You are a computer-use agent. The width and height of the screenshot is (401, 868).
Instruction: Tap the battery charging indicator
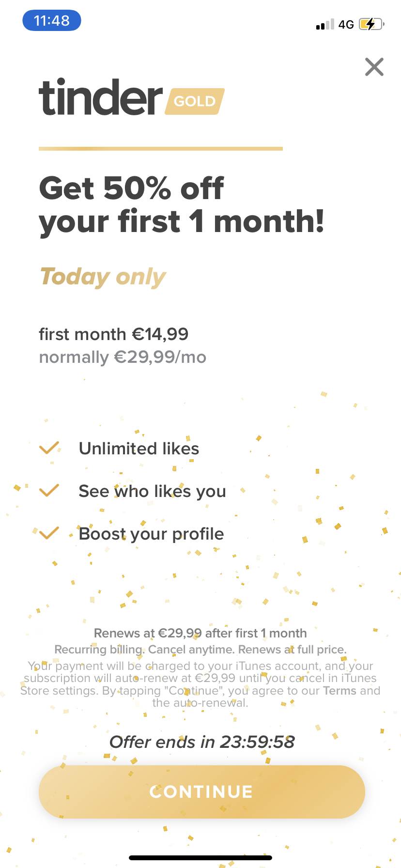[370, 24]
